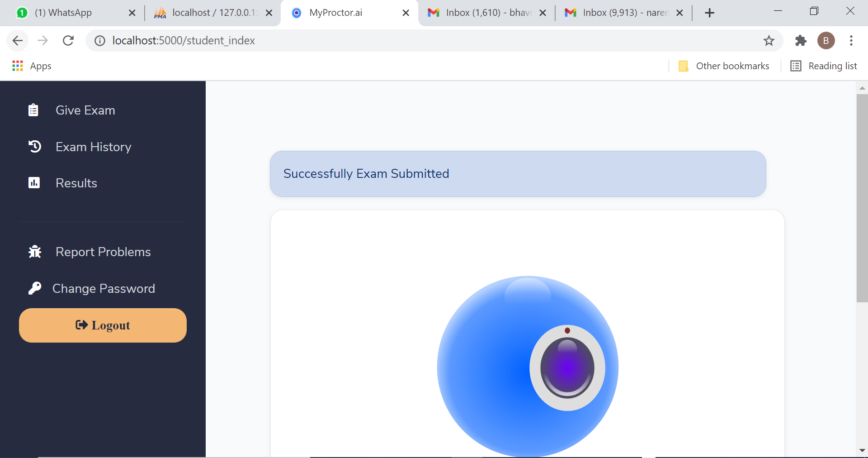Click the Exam History clock icon
The height and width of the screenshot is (458, 868).
(x=35, y=147)
